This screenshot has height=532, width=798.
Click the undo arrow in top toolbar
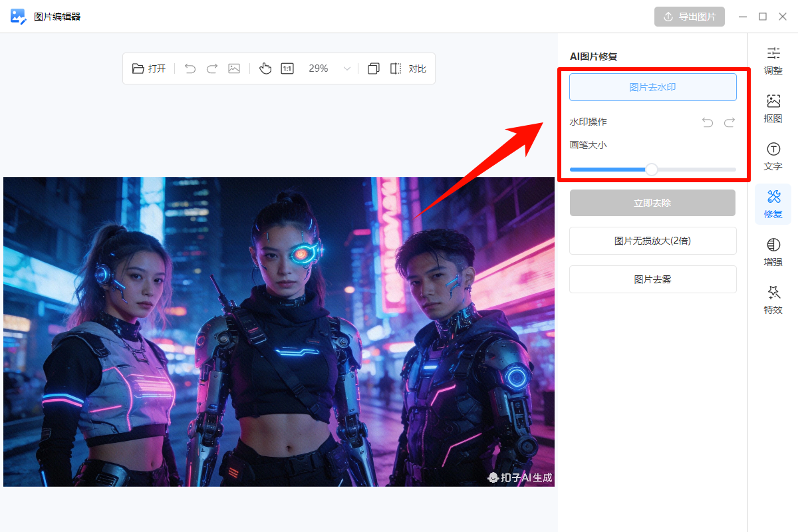[190, 68]
